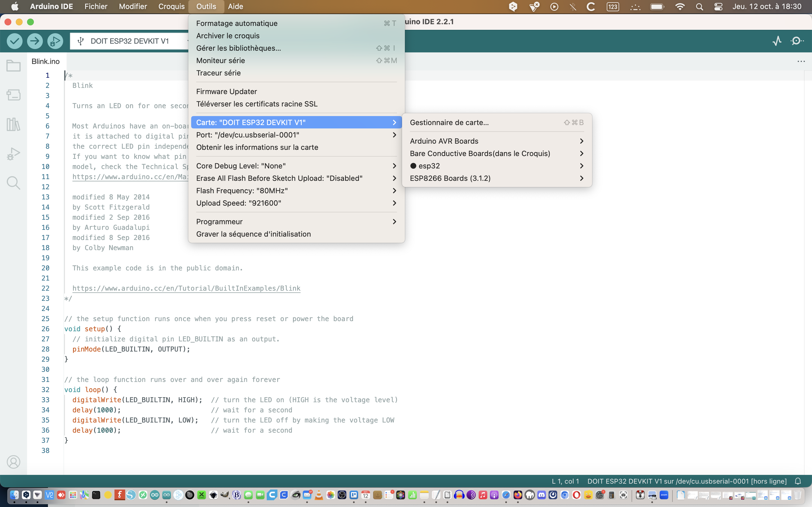Select Moniteur série from Outils menu
This screenshot has width=812, height=507.
[220, 61]
